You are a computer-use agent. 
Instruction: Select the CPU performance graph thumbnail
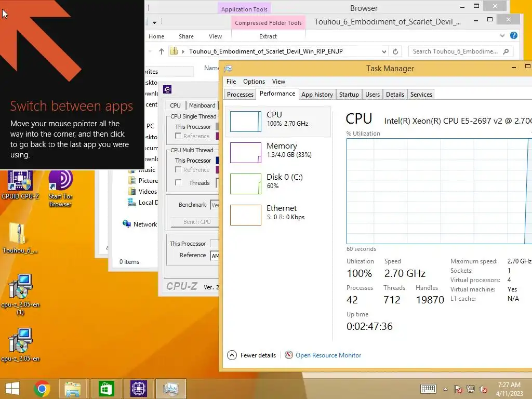[x=246, y=122]
